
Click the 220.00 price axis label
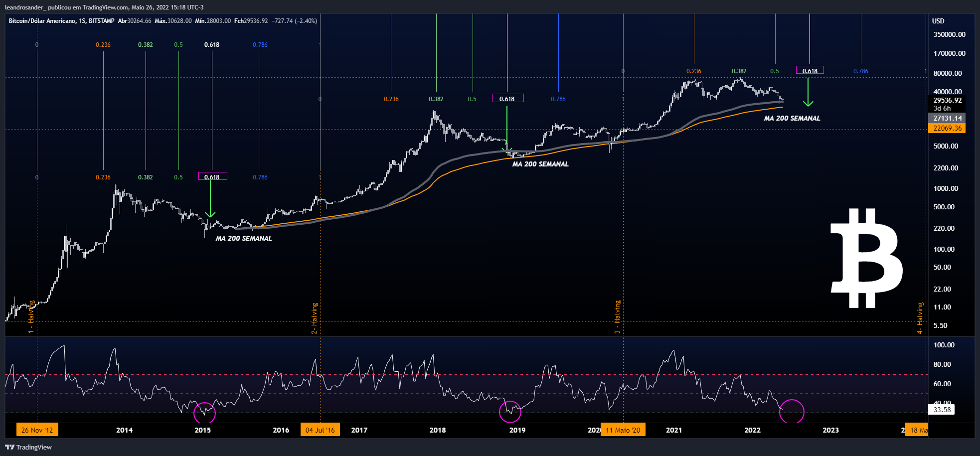tap(944, 228)
